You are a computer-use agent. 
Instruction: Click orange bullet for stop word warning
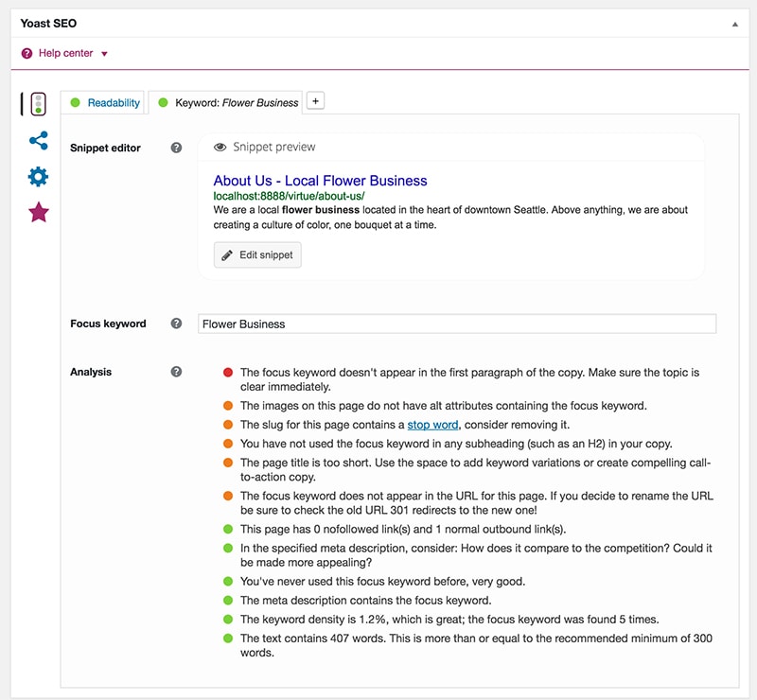[228, 425]
